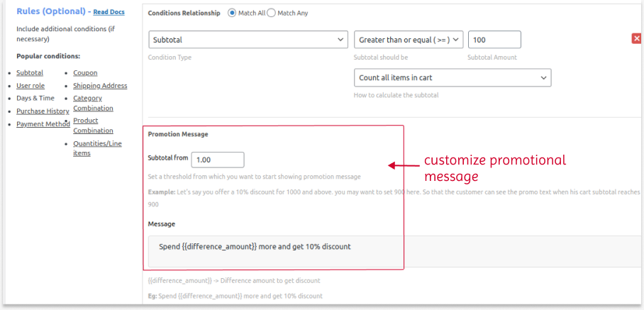Click the Purchase History condition link
The height and width of the screenshot is (310, 644).
43,111
